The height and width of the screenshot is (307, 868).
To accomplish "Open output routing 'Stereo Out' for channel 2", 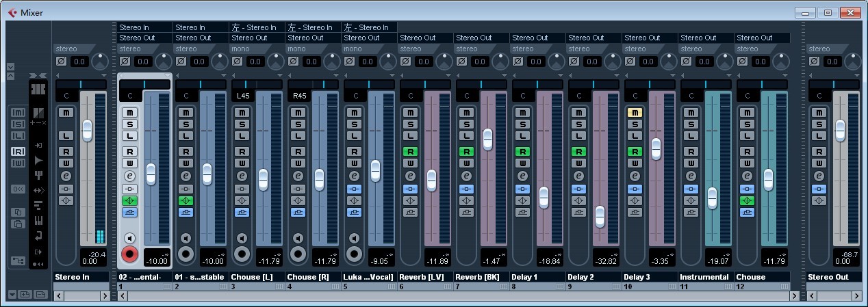I will [x=201, y=38].
